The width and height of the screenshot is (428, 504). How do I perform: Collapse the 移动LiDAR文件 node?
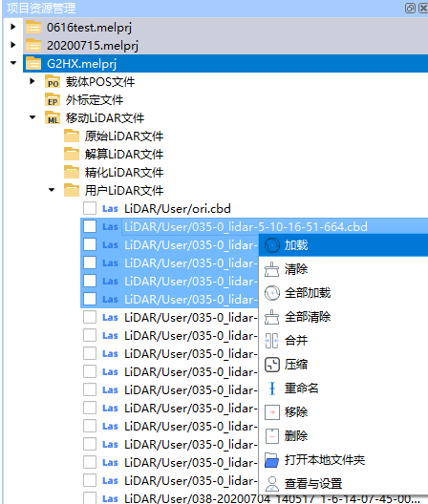32,117
